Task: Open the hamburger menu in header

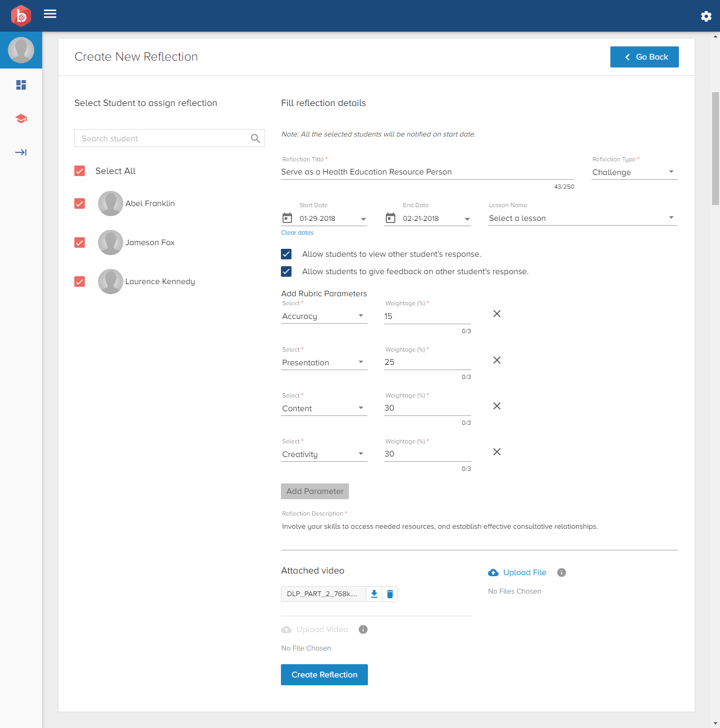Action: [x=50, y=14]
